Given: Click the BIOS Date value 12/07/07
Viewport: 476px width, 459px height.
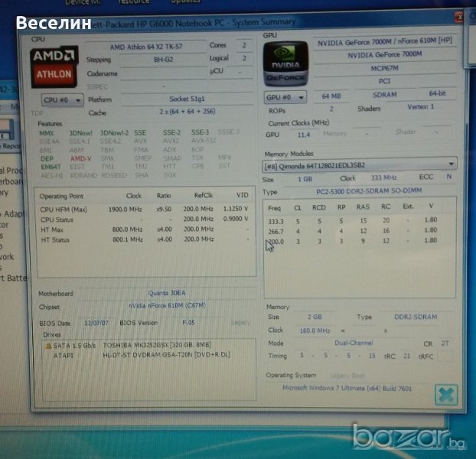Looking at the screenshot, I should [x=96, y=323].
